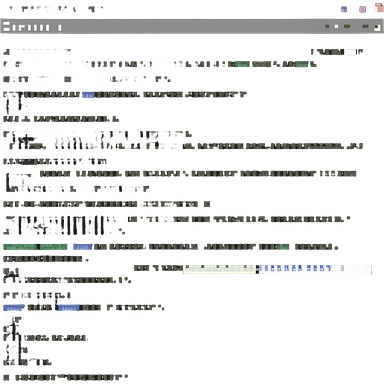Click the pink-purple icon in the top-right corner
This screenshot has height=384, width=384.
coord(362,9)
